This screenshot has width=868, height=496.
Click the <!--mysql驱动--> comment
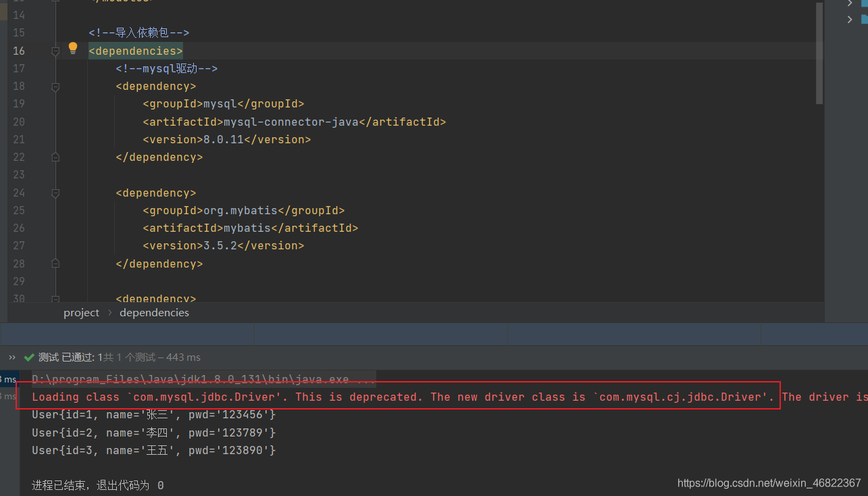click(167, 68)
